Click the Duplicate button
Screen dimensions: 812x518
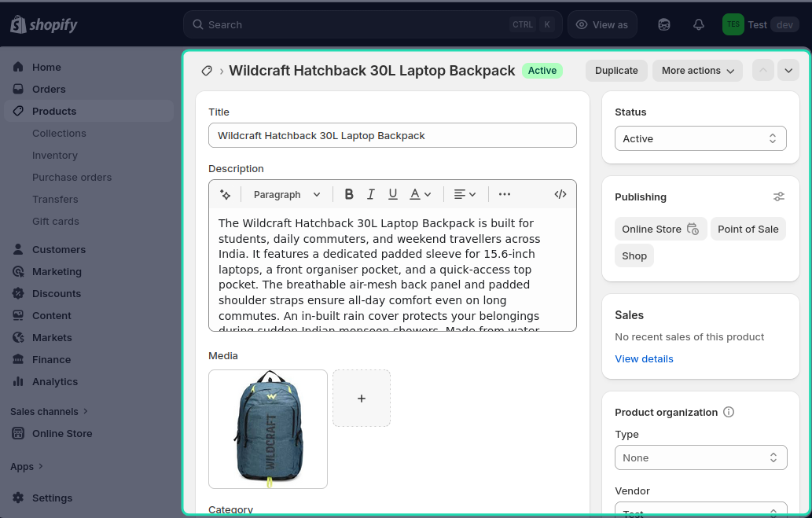616,71
